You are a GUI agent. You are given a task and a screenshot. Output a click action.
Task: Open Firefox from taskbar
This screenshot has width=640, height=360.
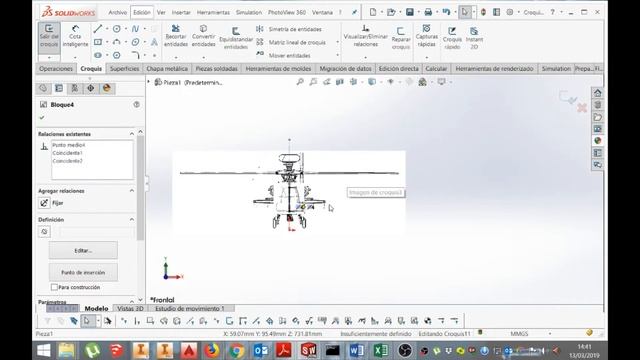tap(211, 350)
